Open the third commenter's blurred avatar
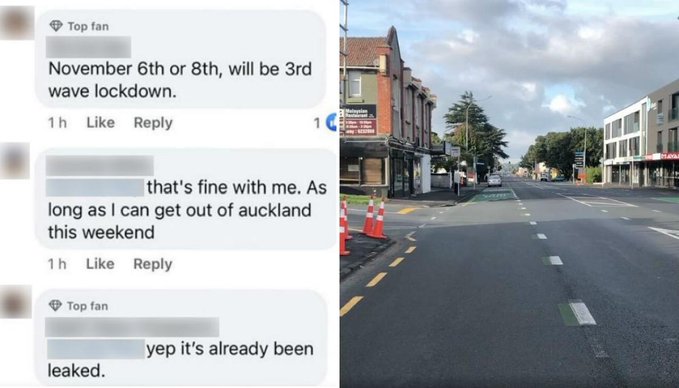Image resolution: width=679 pixels, height=388 pixels. click(x=16, y=302)
